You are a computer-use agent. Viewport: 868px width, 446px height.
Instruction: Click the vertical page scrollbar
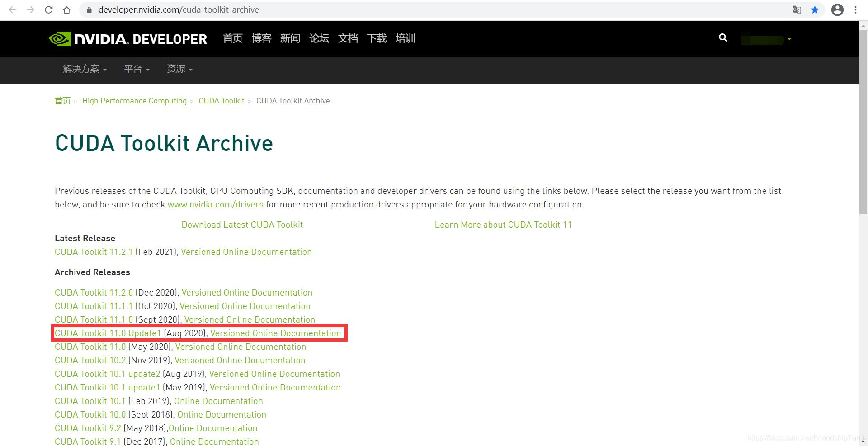tap(863, 122)
